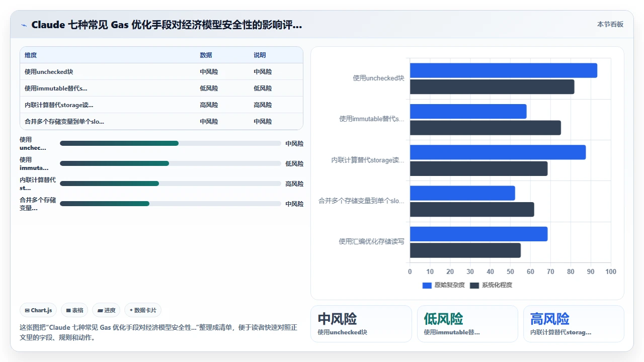Click the 数据 value in the 使用unchecked块 table row

209,72
